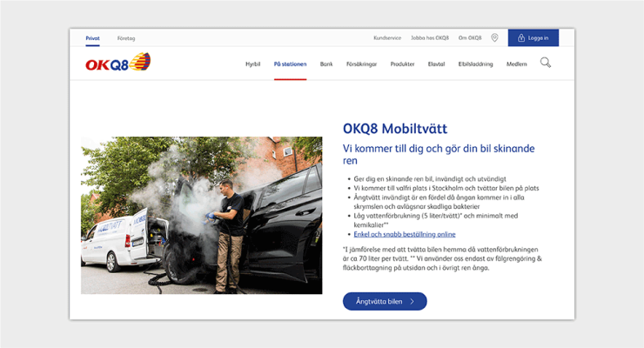Image resolution: width=644 pixels, height=348 pixels.
Task: Open the På stationen menu
Action: point(291,64)
